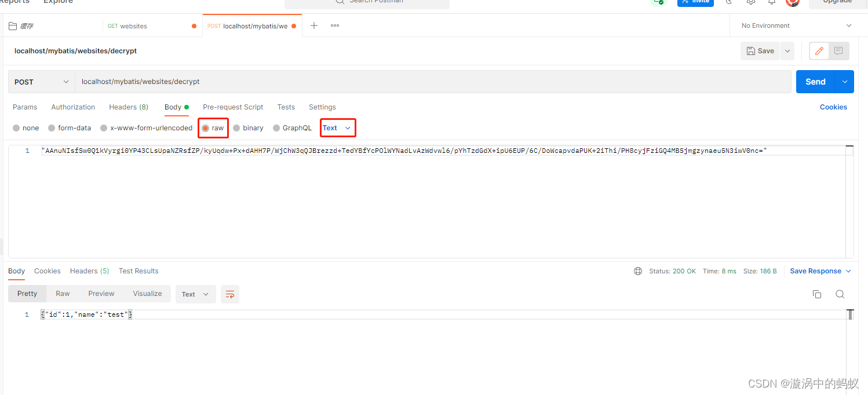
Task: Click the globe network icon near Status
Action: [x=638, y=271]
